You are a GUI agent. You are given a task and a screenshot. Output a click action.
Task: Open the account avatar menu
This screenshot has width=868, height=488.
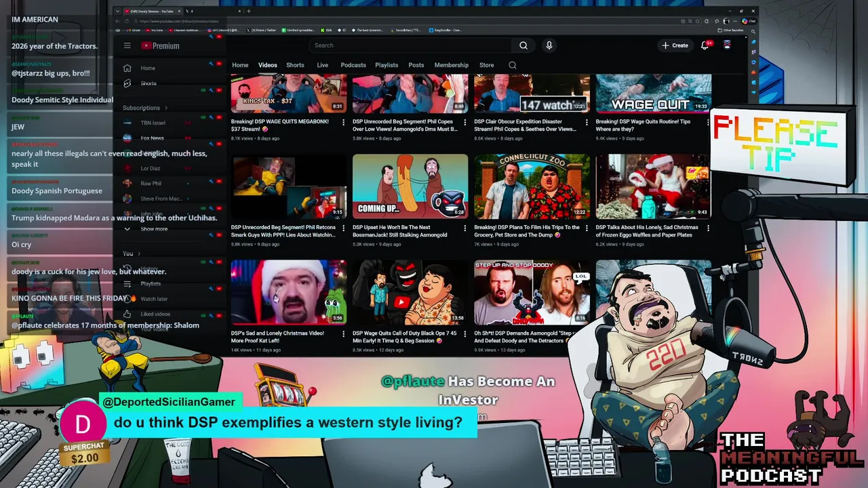[727, 45]
